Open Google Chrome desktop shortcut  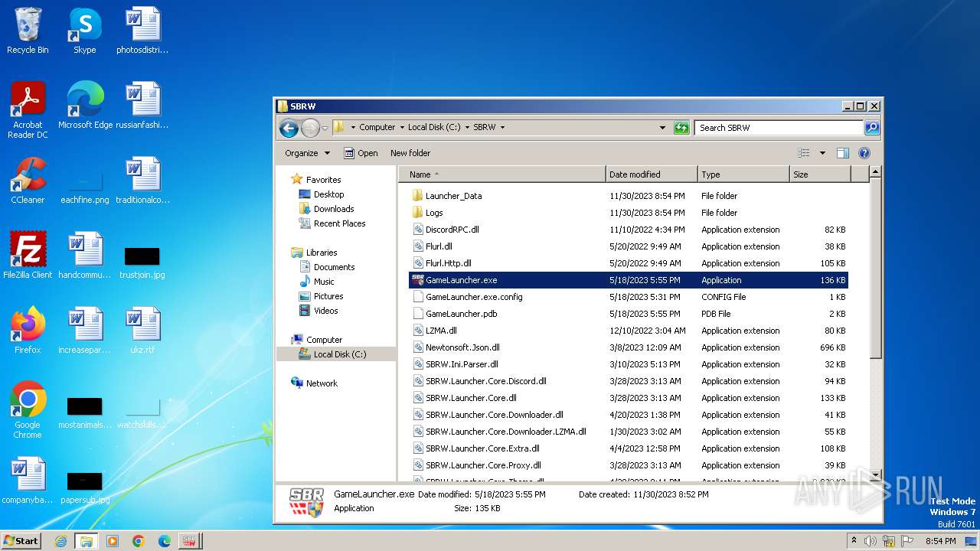pos(28,410)
